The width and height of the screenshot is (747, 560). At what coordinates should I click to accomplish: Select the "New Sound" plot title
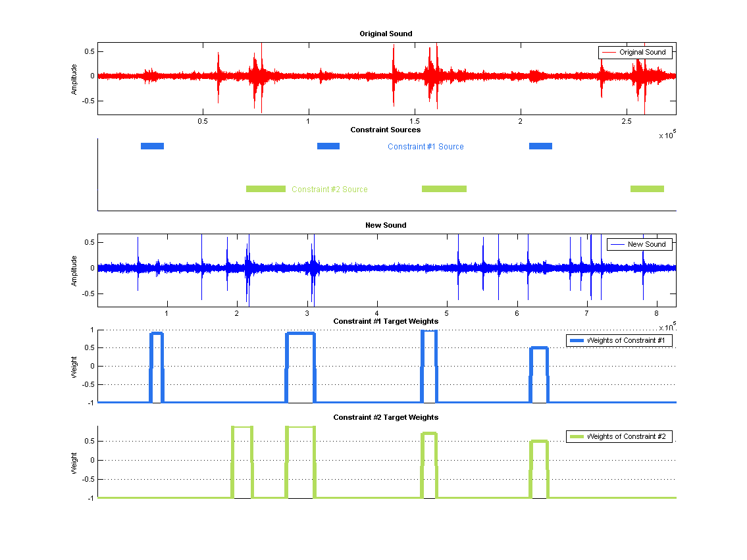tap(386, 225)
